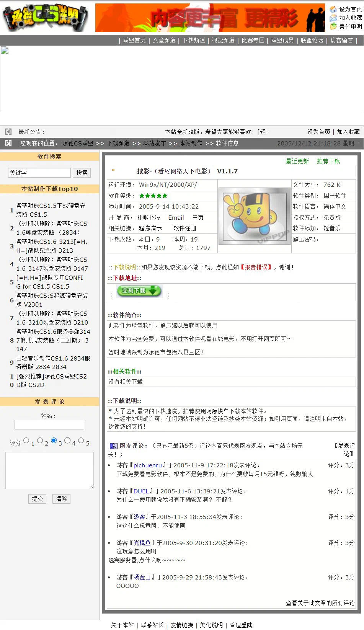Click the comment text area
Image resolution: width=364 pixels, height=630 pixels.
pos(50,470)
